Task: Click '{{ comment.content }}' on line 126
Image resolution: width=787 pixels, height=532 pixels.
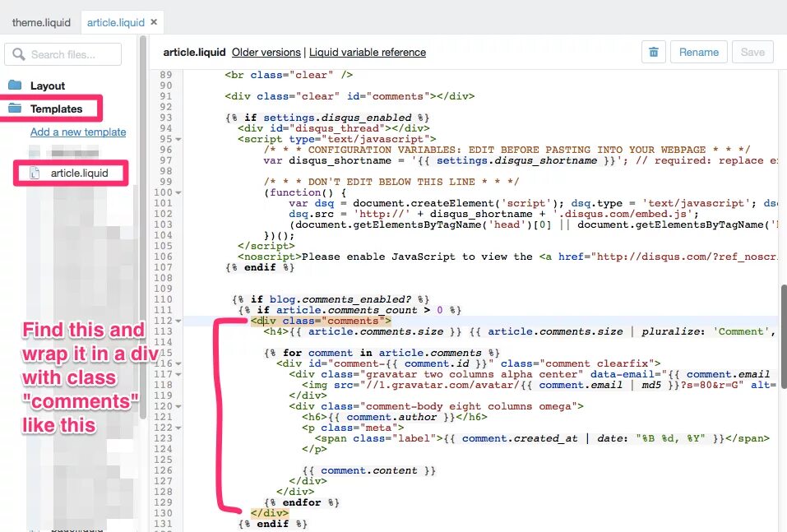Action: (369, 471)
